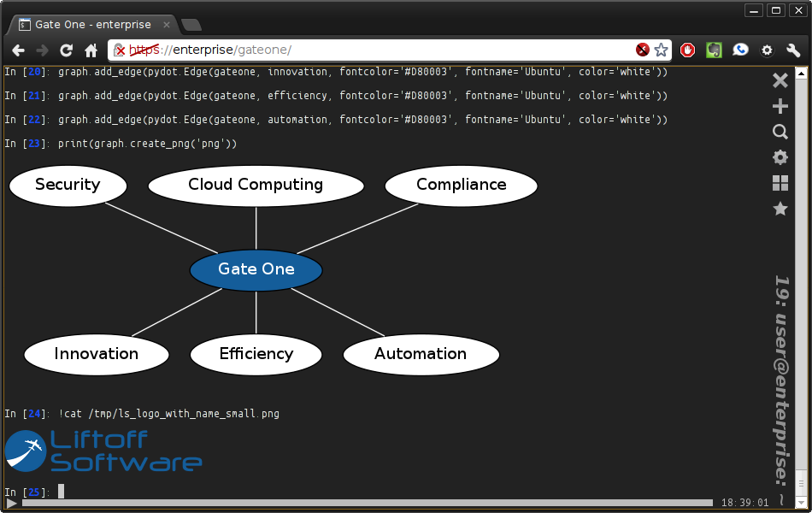
Task: Open the gear extension icon in toolbar
Action: pyautogui.click(x=767, y=50)
